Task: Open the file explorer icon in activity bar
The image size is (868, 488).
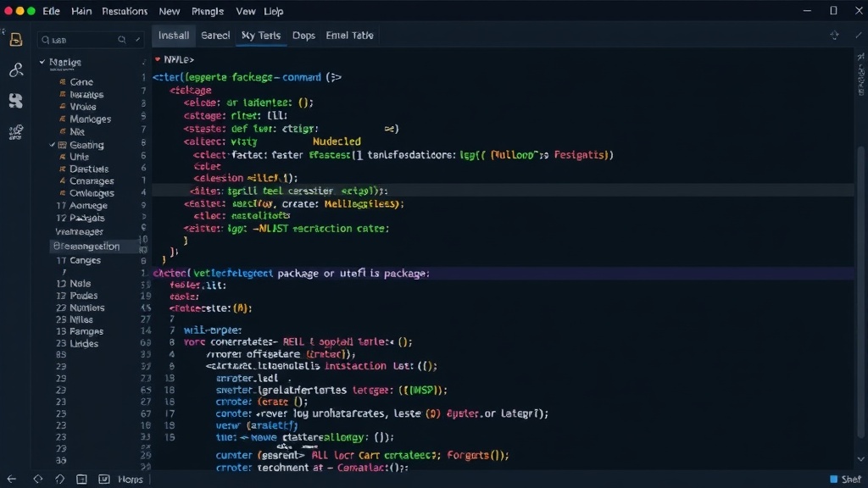Action: 16,39
